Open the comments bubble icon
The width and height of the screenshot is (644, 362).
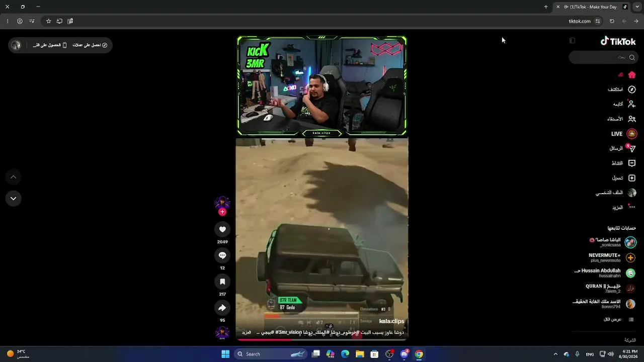coord(222,255)
